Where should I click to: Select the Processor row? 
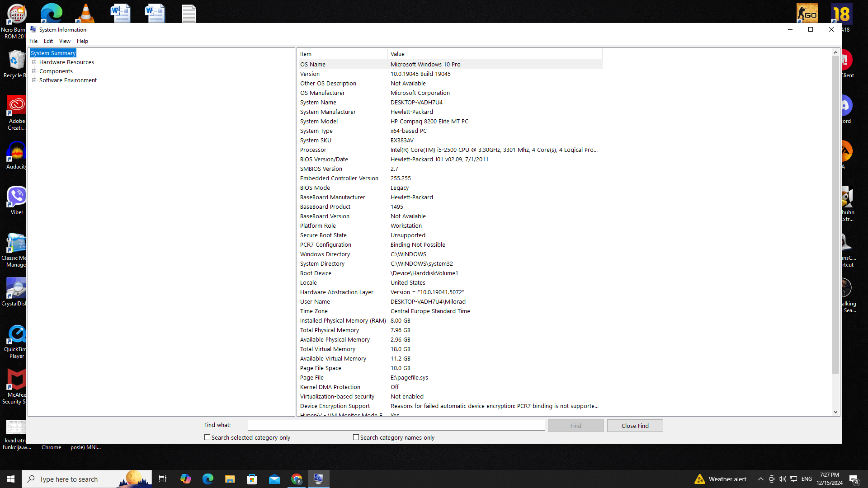point(450,150)
